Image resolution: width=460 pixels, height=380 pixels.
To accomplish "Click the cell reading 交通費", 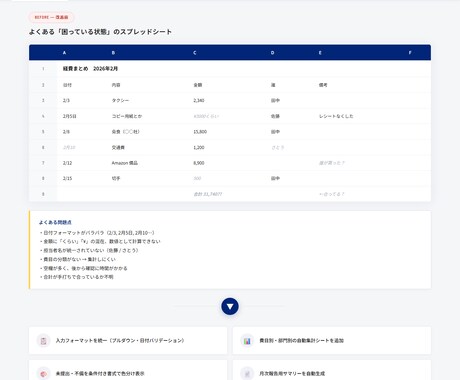I will [x=118, y=147].
